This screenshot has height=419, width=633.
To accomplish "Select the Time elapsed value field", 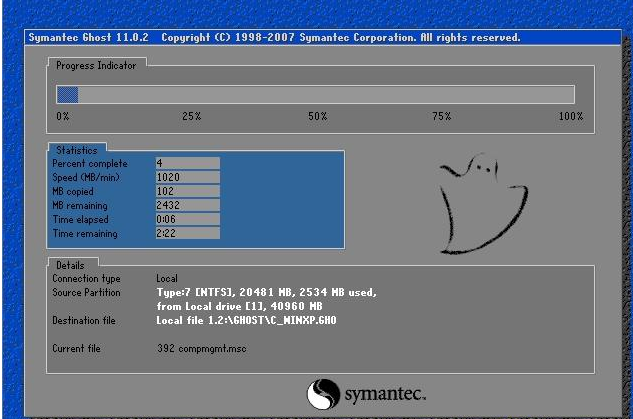I will pos(187,219).
